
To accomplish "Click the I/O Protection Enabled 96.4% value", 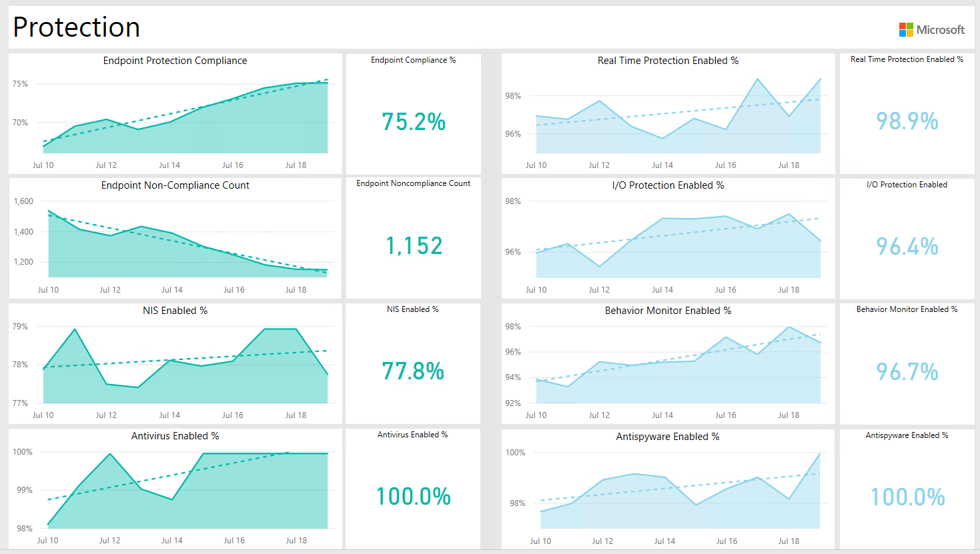I will tap(907, 247).
